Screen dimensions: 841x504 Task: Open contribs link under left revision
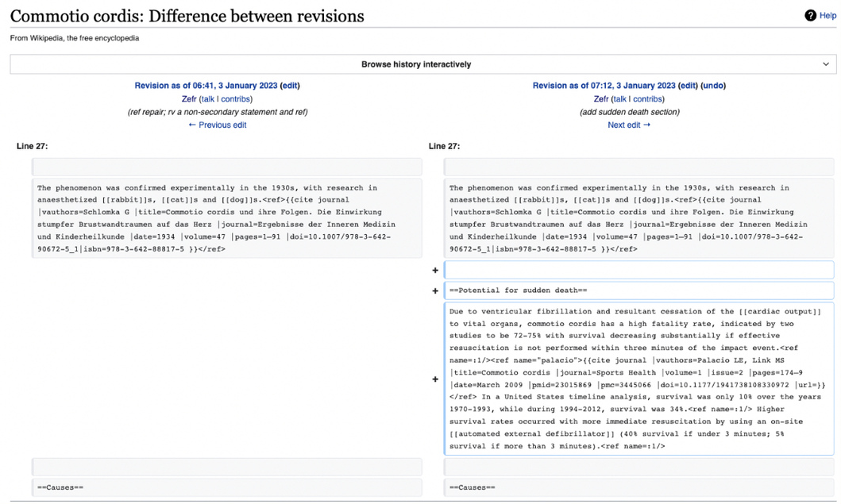tap(235, 99)
